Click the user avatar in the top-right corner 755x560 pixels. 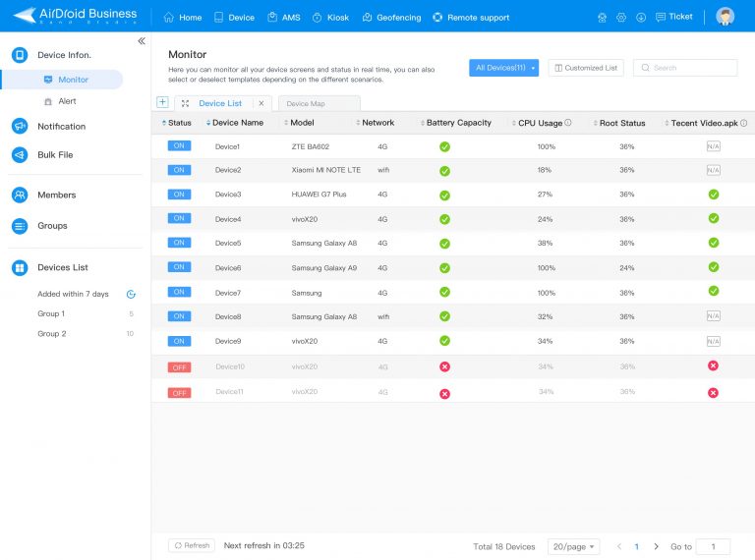click(726, 17)
